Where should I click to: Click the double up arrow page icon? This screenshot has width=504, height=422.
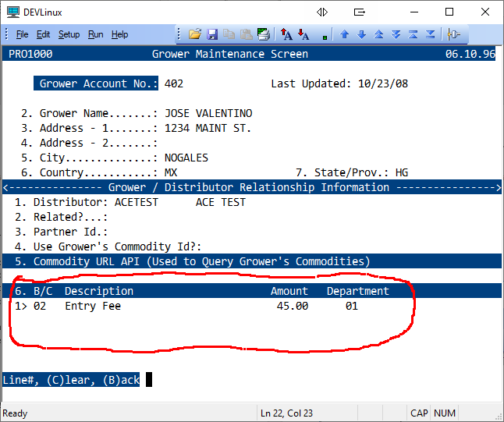pos(378,34)
